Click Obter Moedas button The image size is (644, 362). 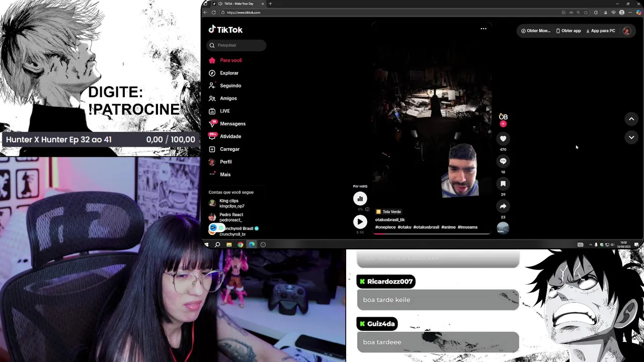536,31
